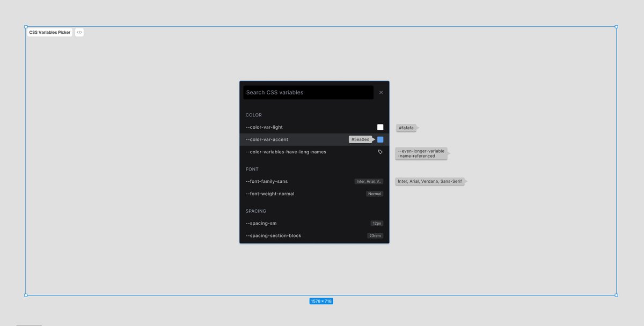Click the CSS Variables Picker frame label
Image resolution: width=644 pixels, height=326 pixels.
[50, 33]
